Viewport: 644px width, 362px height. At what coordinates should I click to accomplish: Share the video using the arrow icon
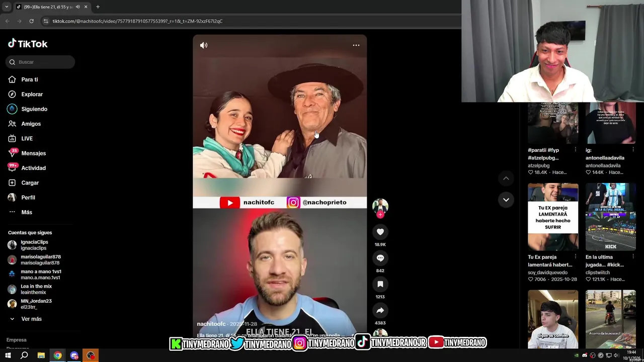(380, 310)
